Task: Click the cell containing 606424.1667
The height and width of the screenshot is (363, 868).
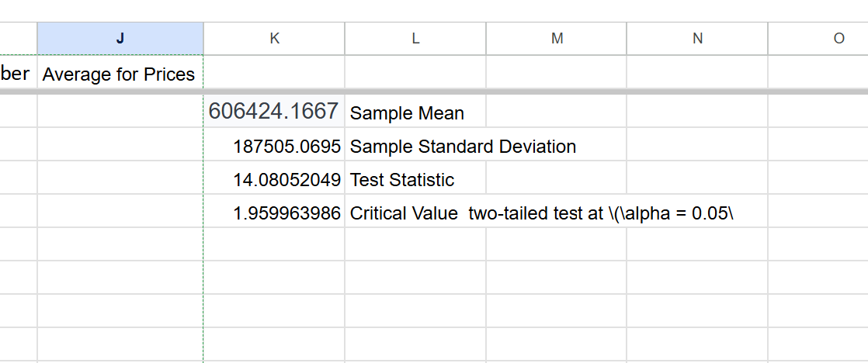Action: [x=273, y=112]
